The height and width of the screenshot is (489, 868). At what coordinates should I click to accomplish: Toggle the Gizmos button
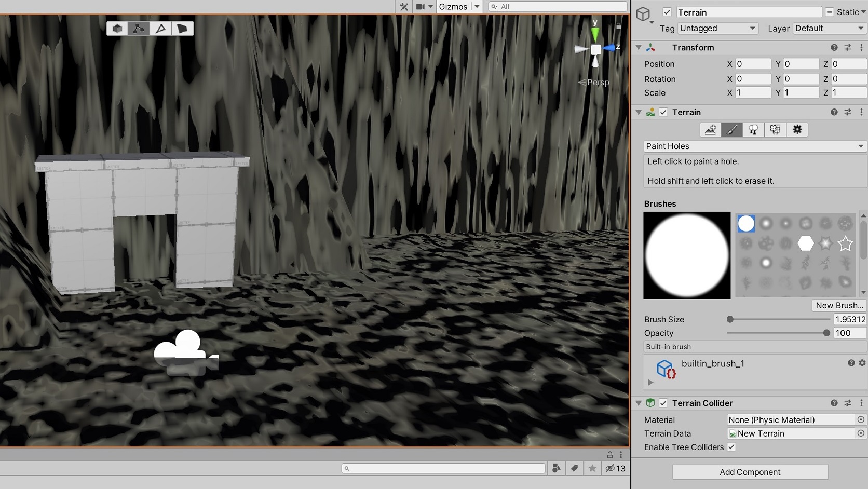click(453, 7)
